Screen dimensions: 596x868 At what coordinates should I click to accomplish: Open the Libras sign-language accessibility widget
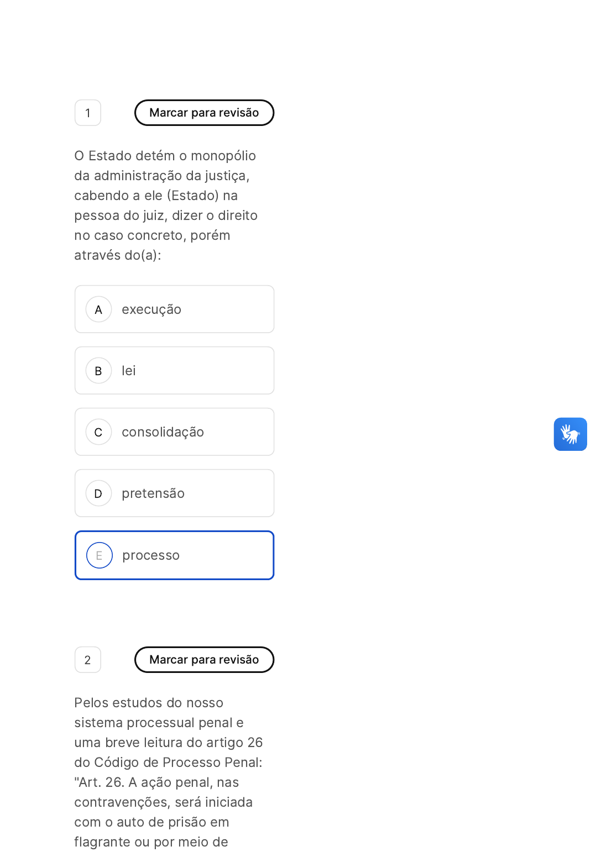coord(570,434)
